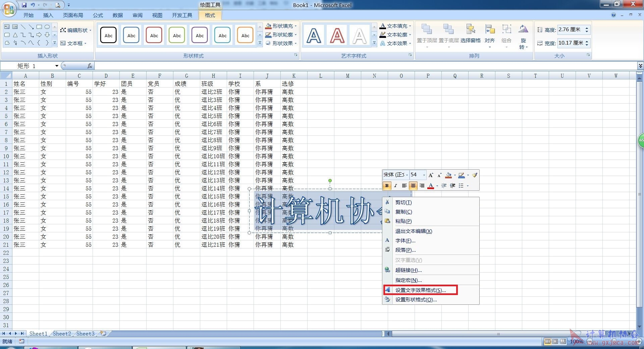Pick the arrow line shape
644x349 pixels.
point(31,26)
